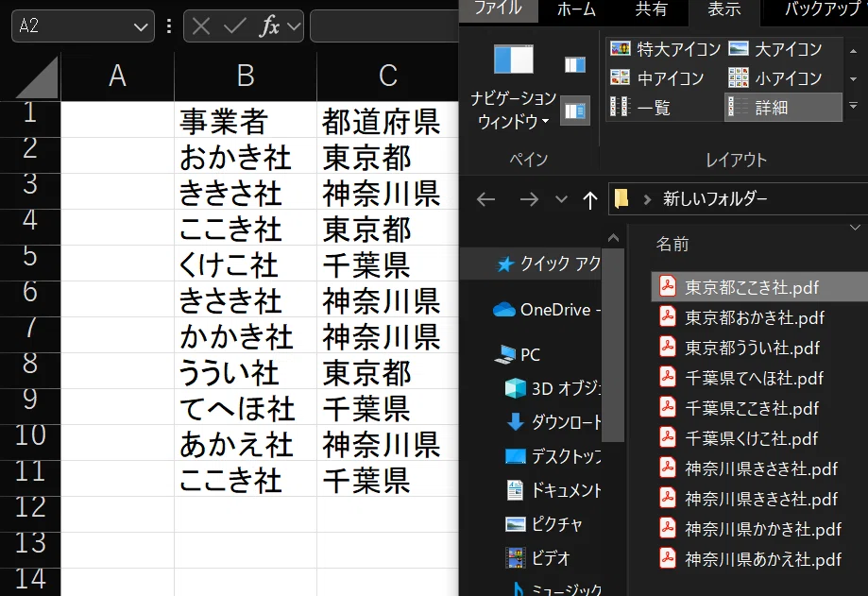The image size is (868, 596).
Task: Click the formula bar input area
Action: tap(384, 26)
